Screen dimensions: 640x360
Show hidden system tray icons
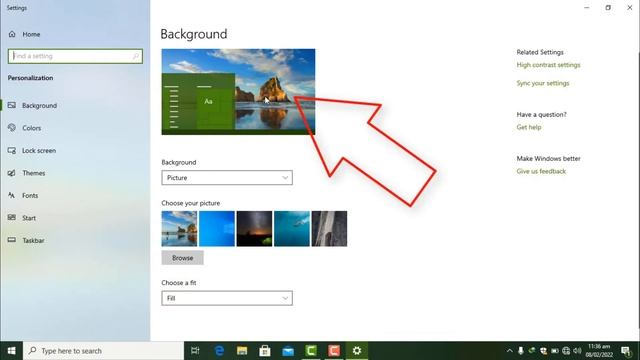point(509,351)
